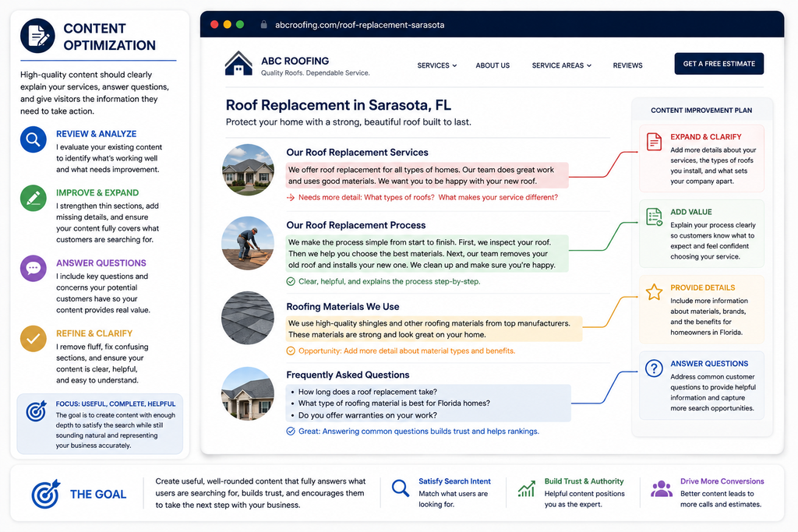Click the Answer Questions chat bubble icon
The width and height of the screenshot is (798, 532).
[33, 268]
